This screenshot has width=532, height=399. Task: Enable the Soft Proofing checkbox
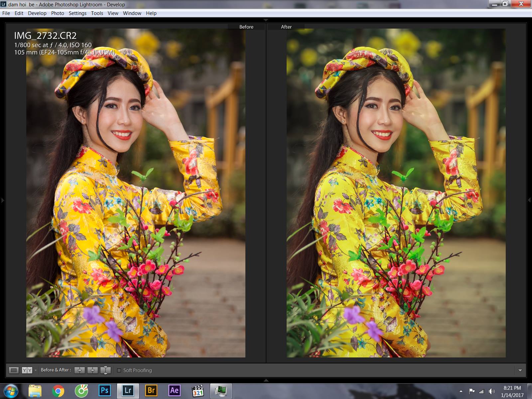[x=119, y=370]
